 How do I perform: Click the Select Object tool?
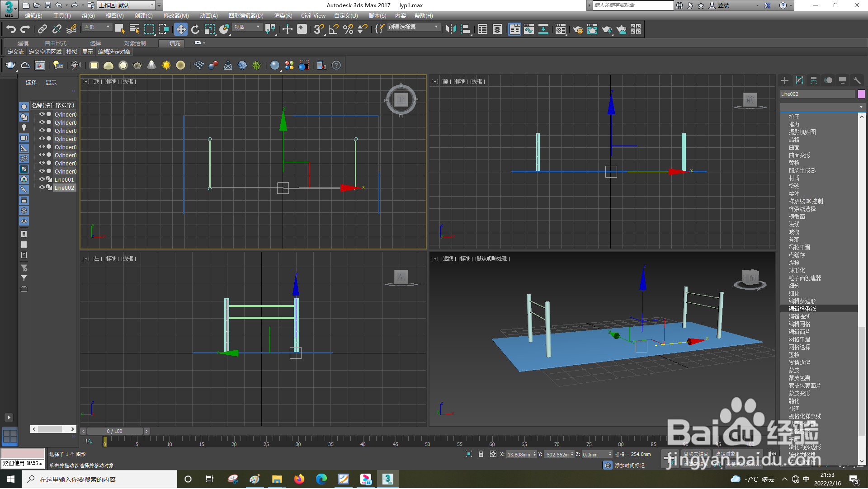[x=120, y=29]
